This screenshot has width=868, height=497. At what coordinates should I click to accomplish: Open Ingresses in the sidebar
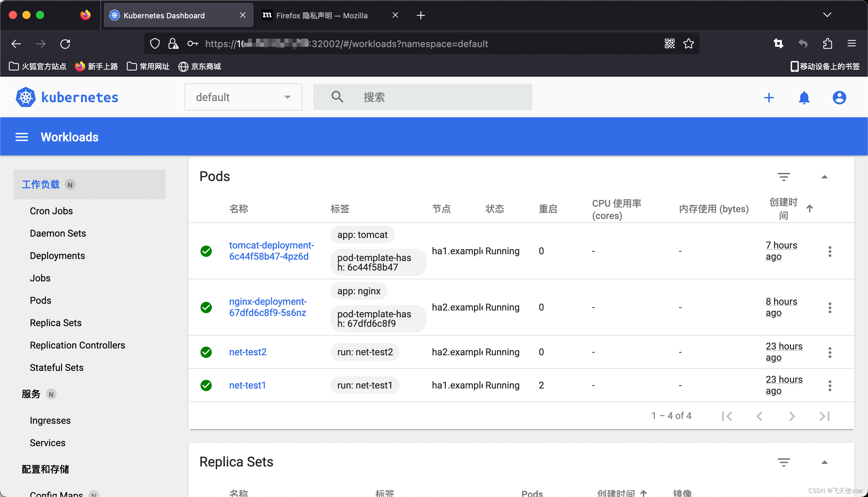(50, 420)
